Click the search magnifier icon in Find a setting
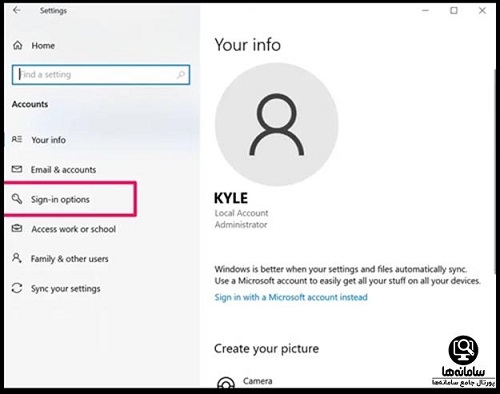Screen dimensions: 500x394 [x=181, y=75]
